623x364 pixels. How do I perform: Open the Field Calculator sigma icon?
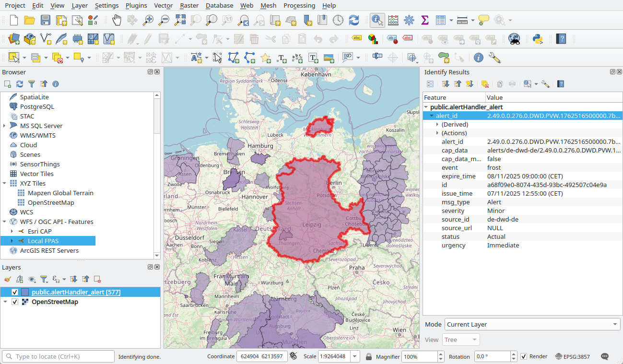pos(424,20)
